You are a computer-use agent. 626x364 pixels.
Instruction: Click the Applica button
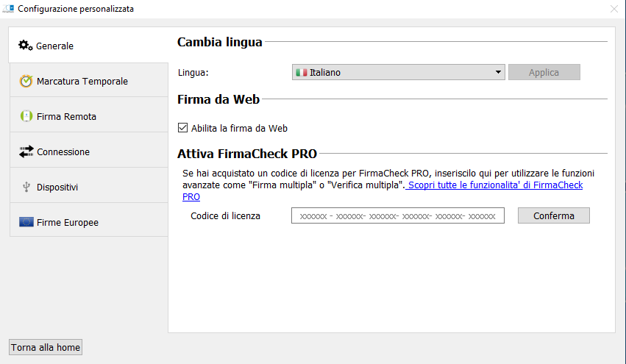(544, 72)
